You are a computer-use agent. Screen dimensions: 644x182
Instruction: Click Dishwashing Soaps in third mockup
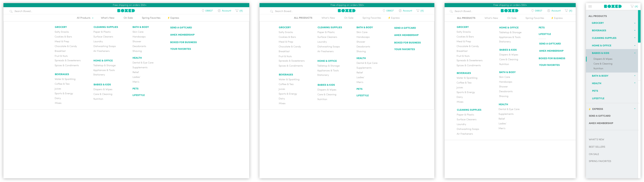tap(468, 129)
